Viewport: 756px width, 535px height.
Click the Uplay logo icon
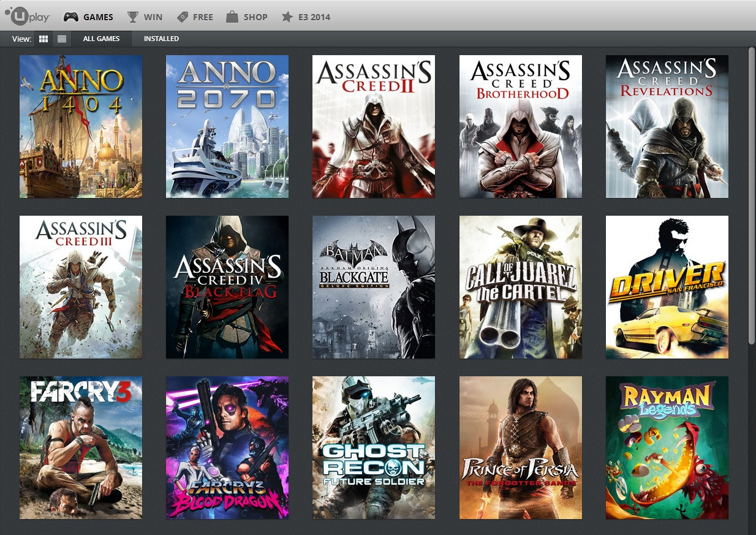coord(26,17)
